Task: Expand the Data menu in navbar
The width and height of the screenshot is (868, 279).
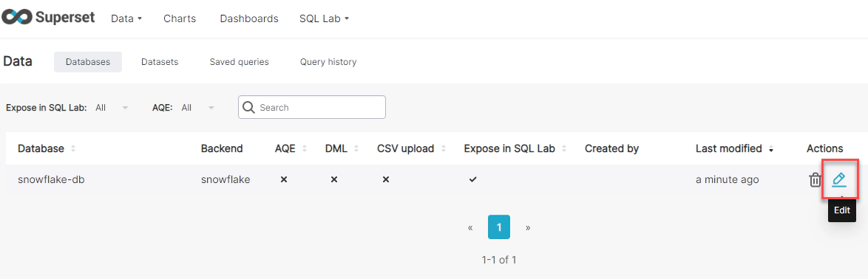Action: tap(126, 18)
